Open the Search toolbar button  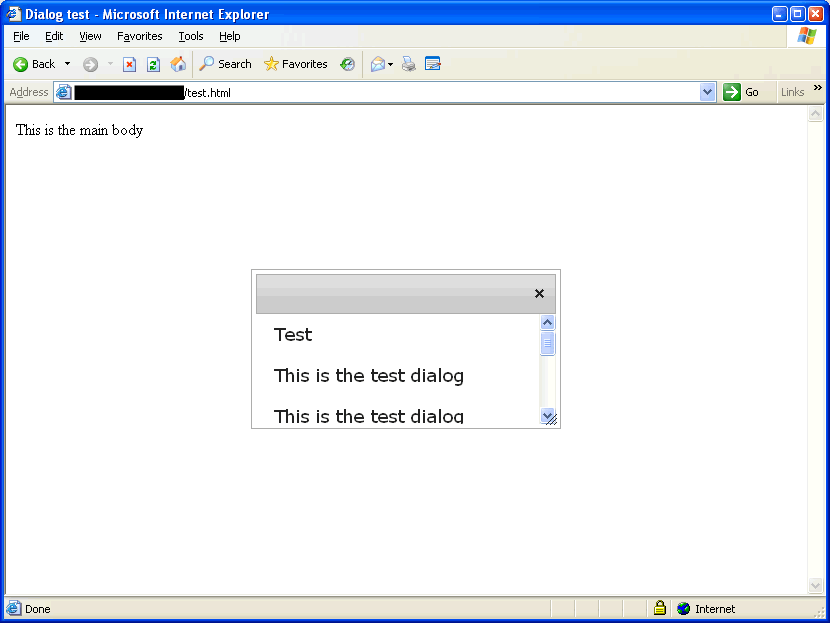coord(225,64)
